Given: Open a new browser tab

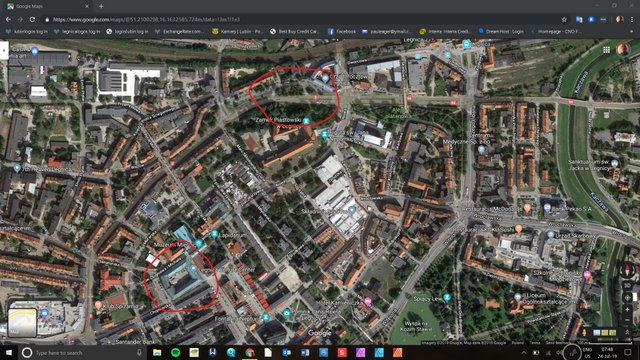Looking at the screenshot, I should [101, 6].
